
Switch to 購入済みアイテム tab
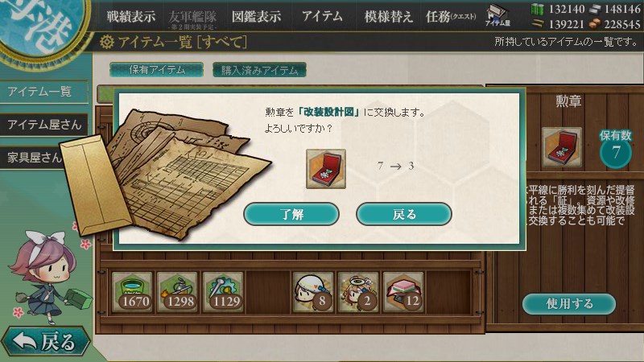click(259, 70)
